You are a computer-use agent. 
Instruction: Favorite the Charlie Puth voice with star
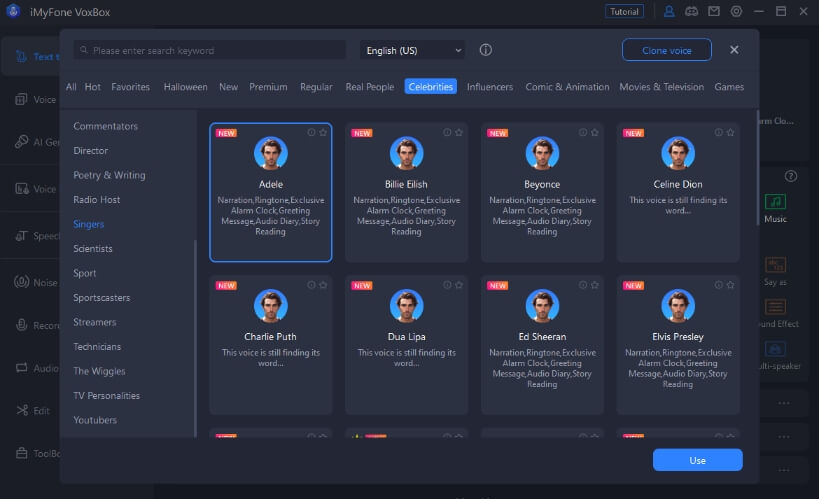pyautogui.click(x=323, y=285)
